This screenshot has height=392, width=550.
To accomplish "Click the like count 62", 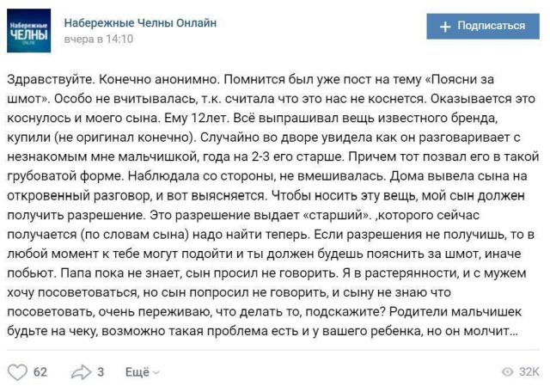I will (40, 372).
